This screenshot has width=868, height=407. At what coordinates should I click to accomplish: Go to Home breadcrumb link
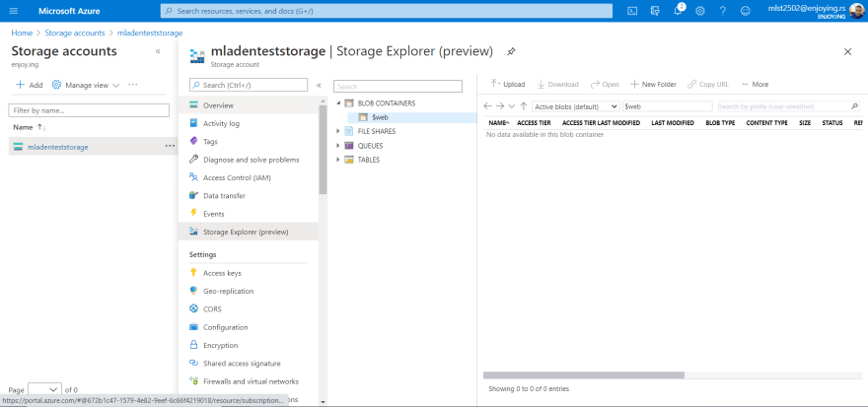pyautogui.click(x=22, y=33)
